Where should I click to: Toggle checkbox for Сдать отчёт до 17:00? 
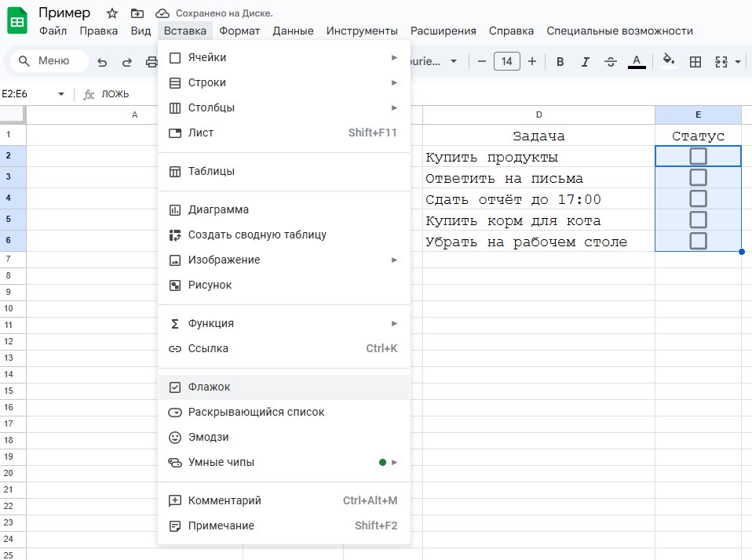pos(698,198)
